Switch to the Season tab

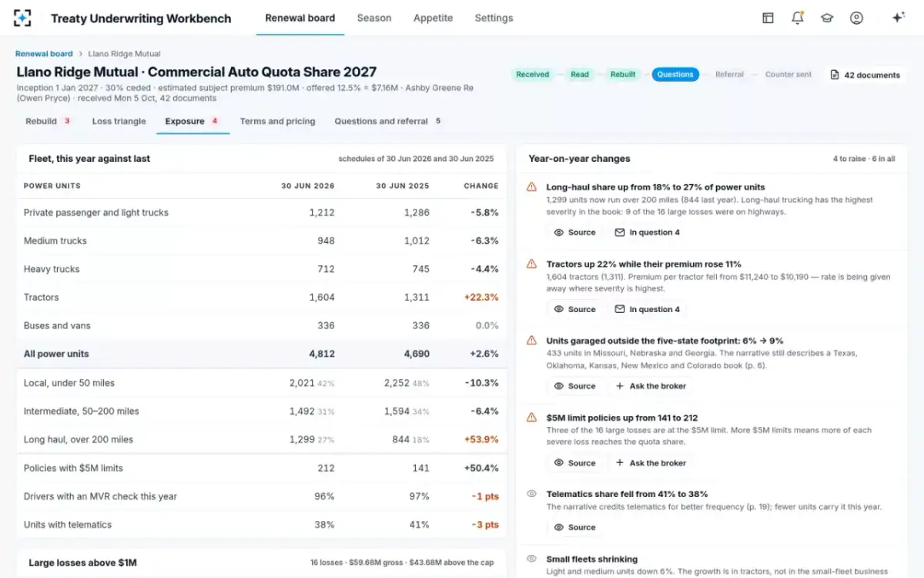coord(374,18)
